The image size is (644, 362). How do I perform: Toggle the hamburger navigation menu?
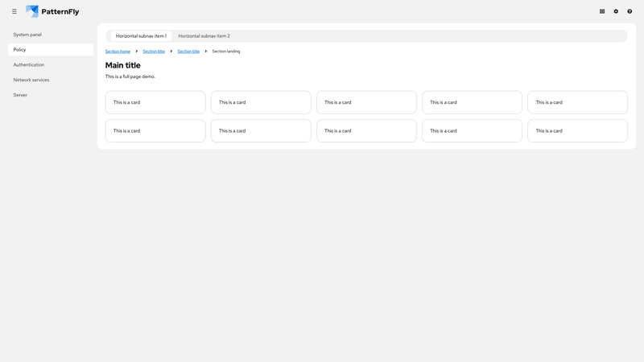pyautogui.click(x=14, y=11)
